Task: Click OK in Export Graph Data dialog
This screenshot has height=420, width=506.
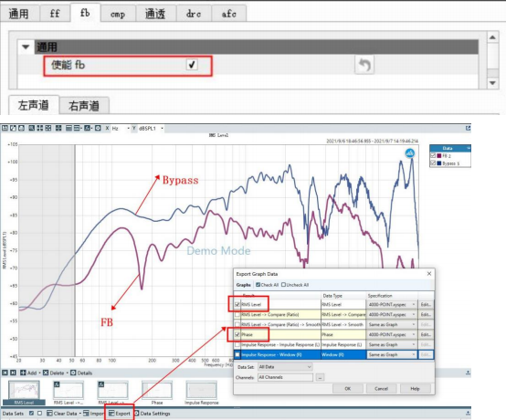Action: [348, 388]
